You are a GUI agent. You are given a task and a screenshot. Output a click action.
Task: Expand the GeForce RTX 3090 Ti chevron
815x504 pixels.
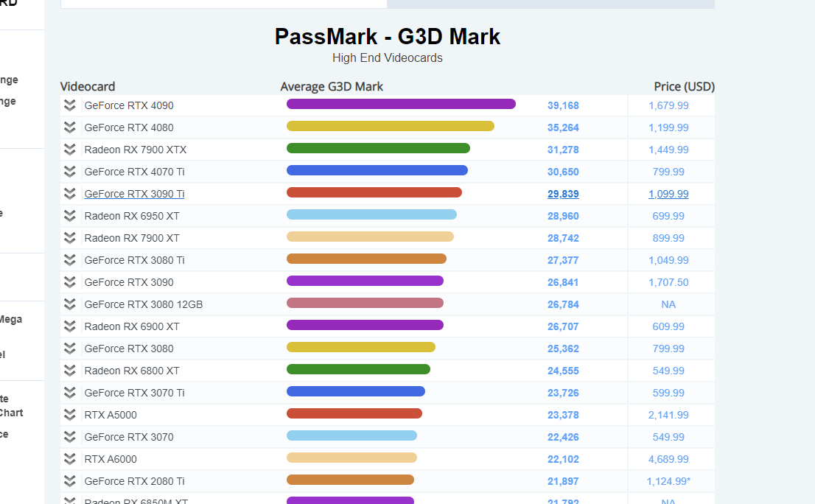click(70, 194)
